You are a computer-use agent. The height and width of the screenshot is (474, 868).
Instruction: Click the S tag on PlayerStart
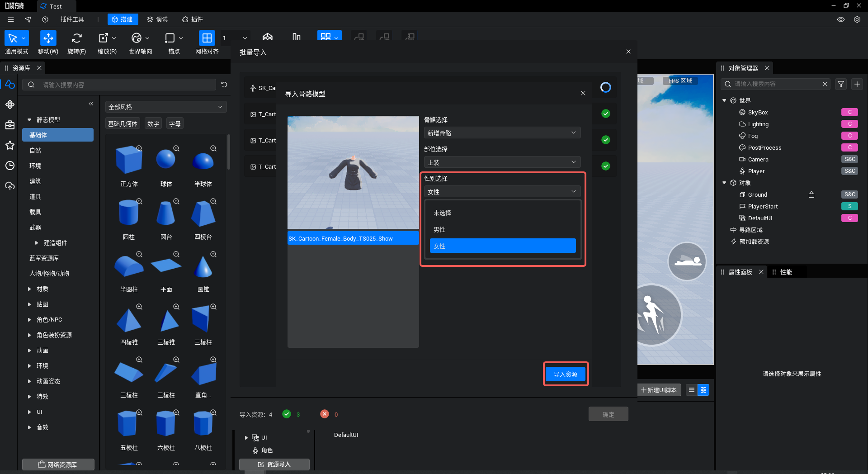[x=850, y=206]
